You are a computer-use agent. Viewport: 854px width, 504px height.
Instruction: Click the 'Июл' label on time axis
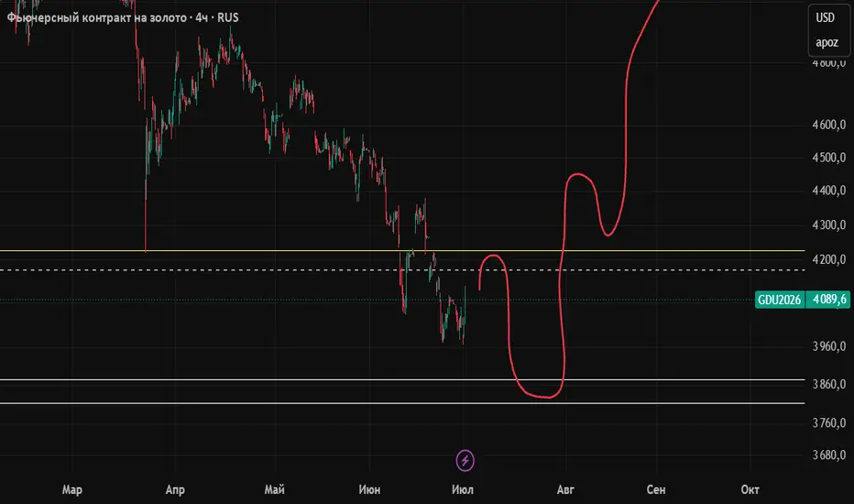click(463, 489)
